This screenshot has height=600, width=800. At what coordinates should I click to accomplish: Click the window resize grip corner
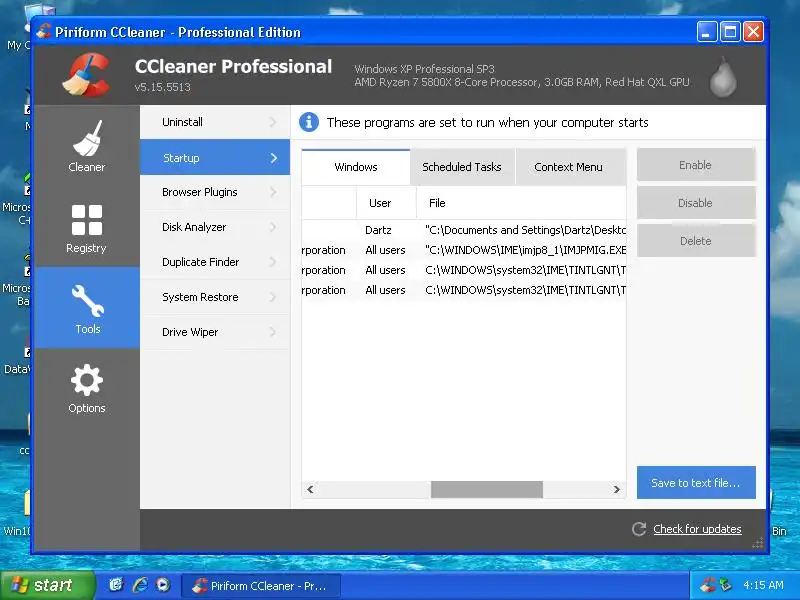759,543
